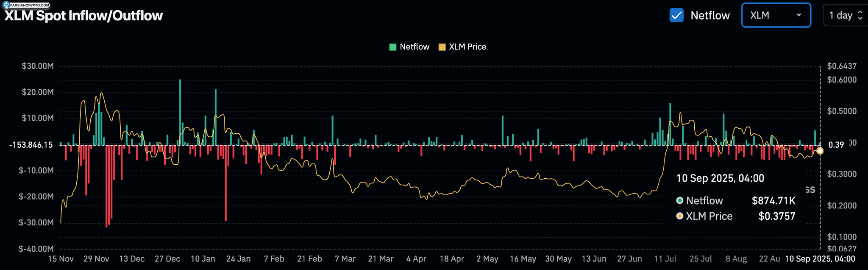Uncheck the Netflow checkbox
Screen dimensions: 868x270
point(676,15)
